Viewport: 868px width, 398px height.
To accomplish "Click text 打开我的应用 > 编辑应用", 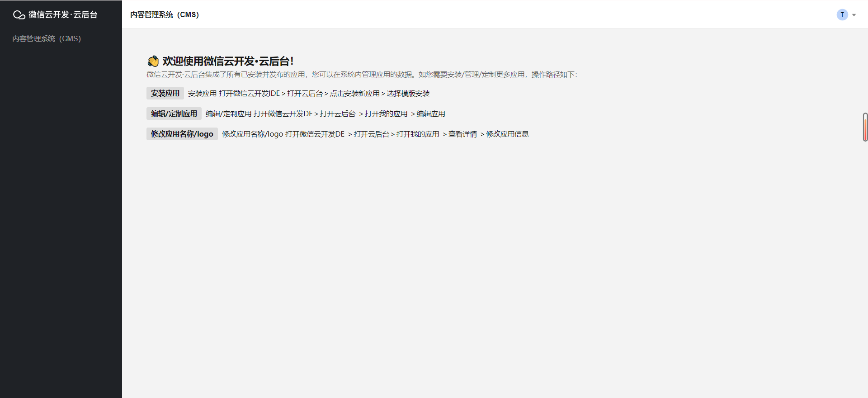I will pyautogui.click(x=405, y=114).
